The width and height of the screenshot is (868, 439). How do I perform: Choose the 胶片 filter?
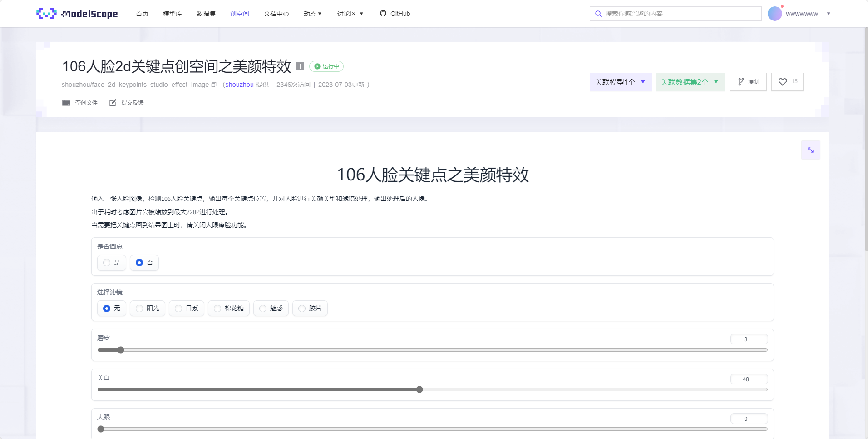click(x=310, y=309)
